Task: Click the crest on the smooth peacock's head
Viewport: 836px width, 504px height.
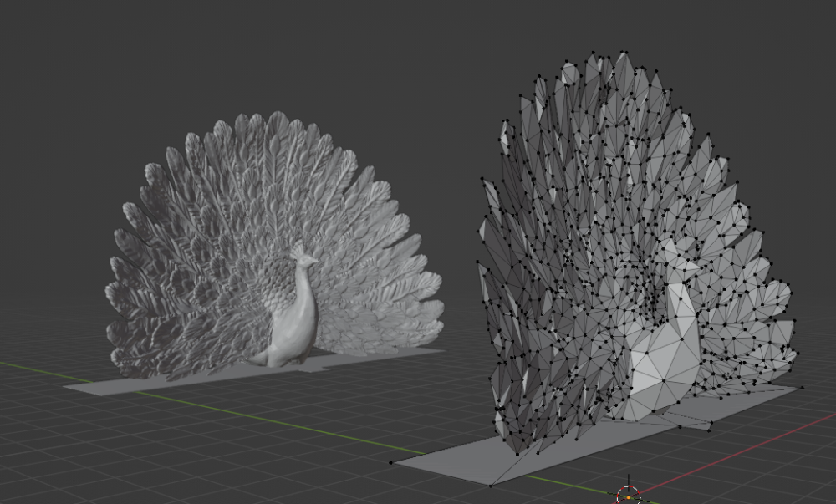Action: [296, 248]
